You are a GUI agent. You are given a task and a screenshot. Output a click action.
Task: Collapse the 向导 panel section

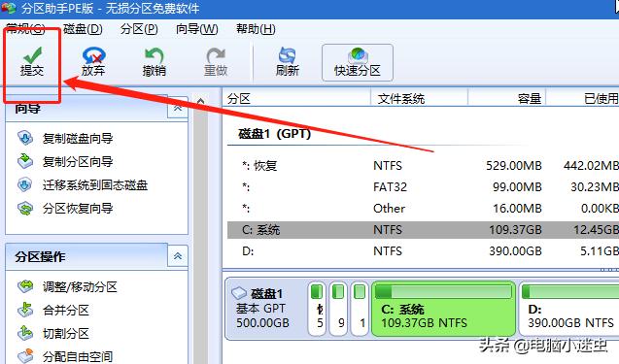(x=178, y=108)
